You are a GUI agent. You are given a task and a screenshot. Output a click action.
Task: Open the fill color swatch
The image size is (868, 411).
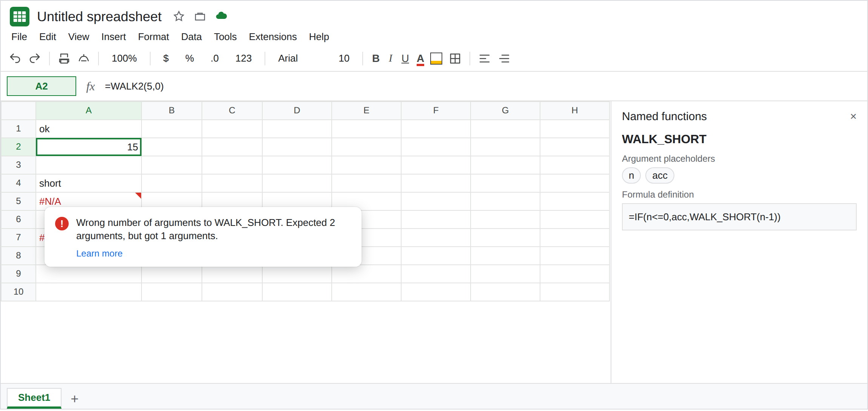point(436,59)
